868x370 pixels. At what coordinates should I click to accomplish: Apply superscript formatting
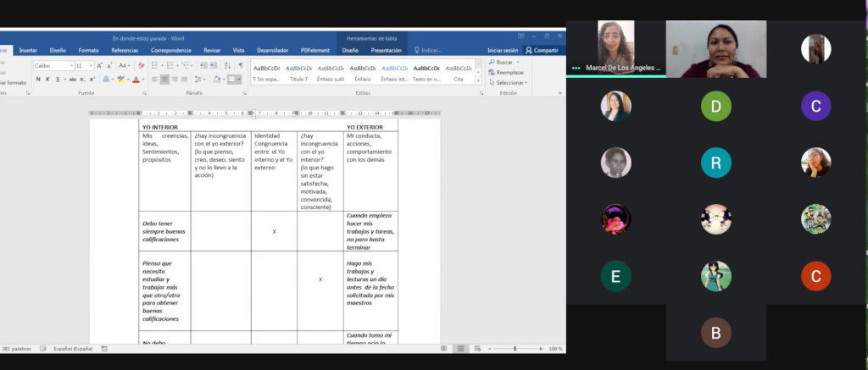click(x=92, y=79)
